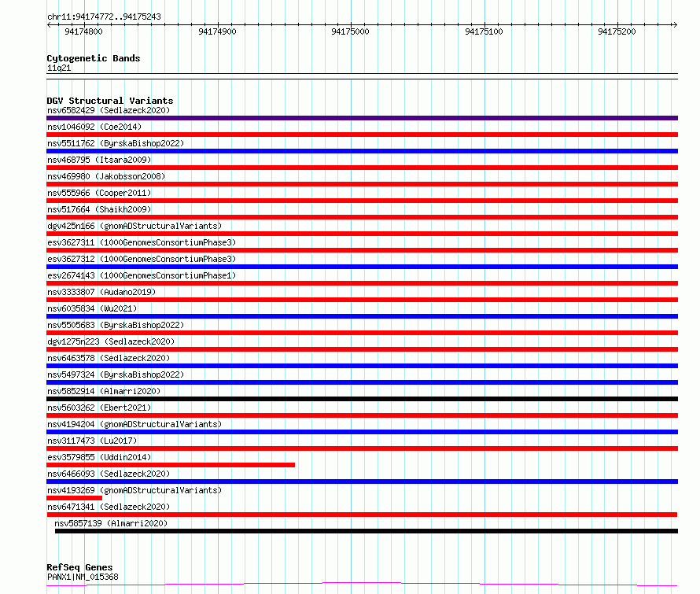700x594 pixels.
Task: Click the nsv5511762 (ByrskaBishop2022) label
Action: click(116, 143)
